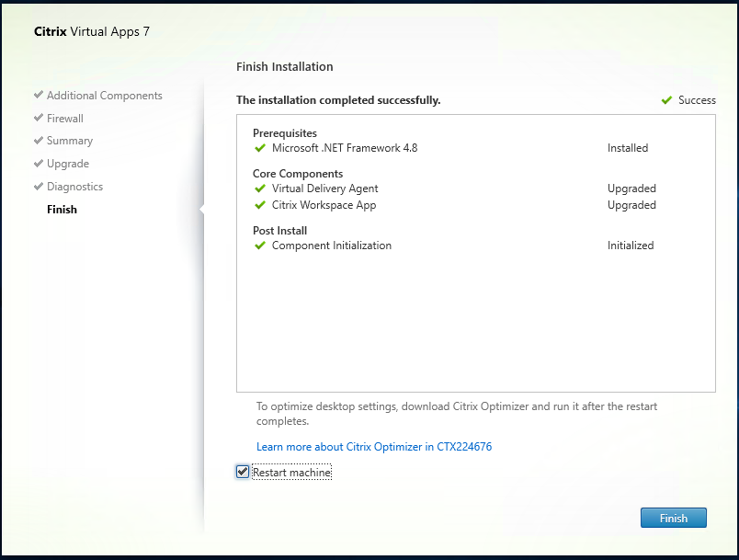Click the Finish button
Screen dimensions: 739x560
(x=674, y=518)
